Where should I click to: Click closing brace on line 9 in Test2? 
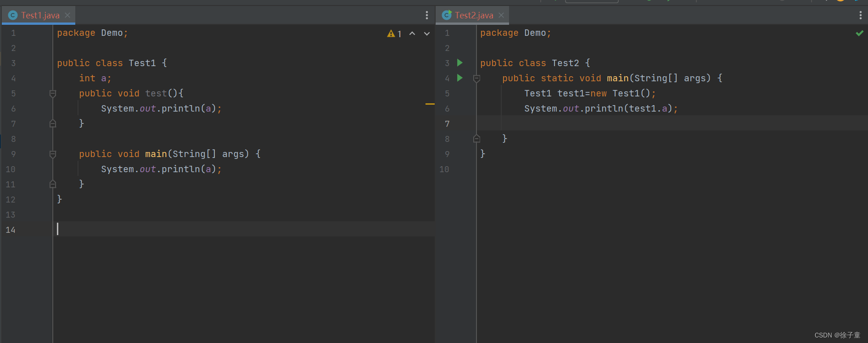click(x=482, y=153)
